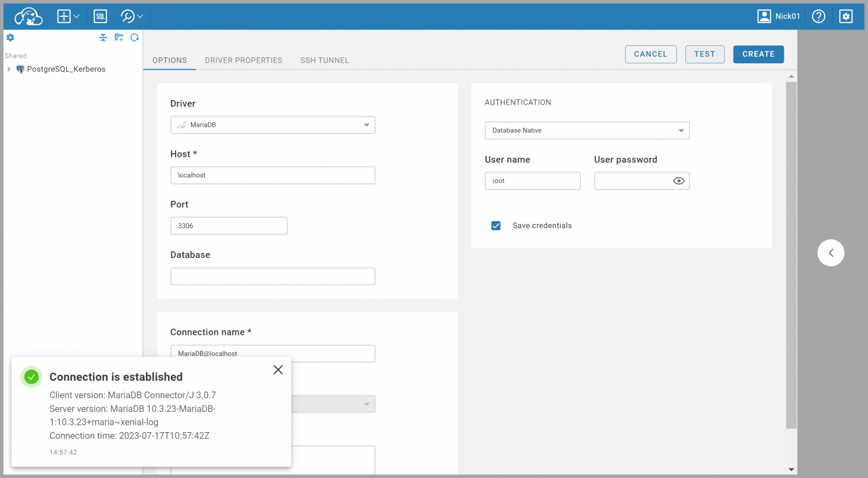Open the navigator settings gear

tap(10, 37)
